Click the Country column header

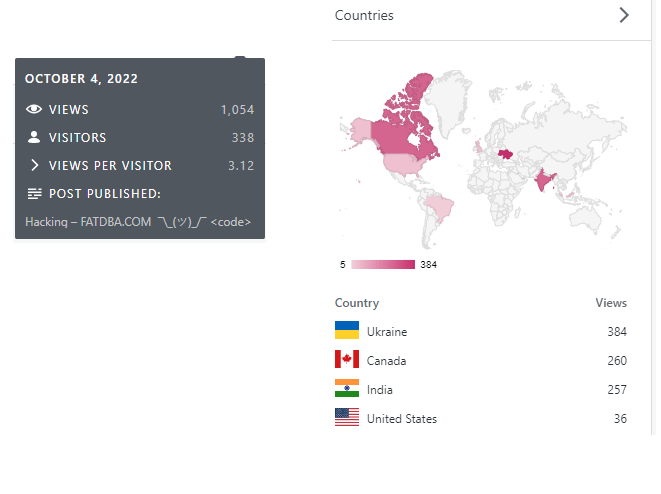[357, 303]
